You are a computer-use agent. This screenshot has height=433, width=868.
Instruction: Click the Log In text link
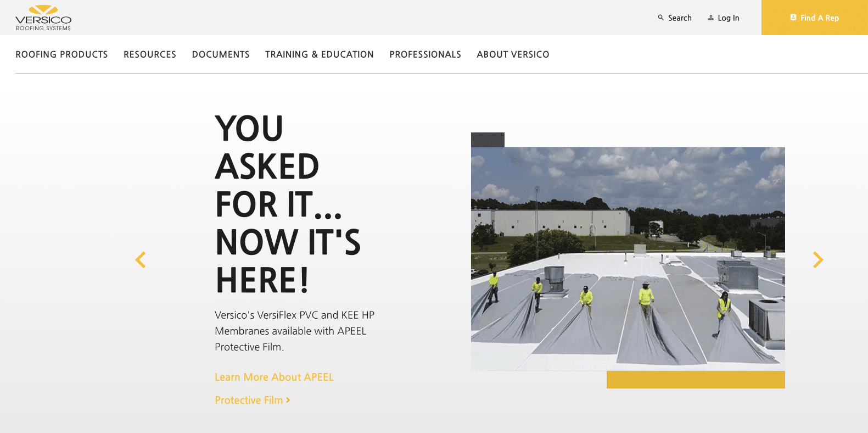coord(729,18)
